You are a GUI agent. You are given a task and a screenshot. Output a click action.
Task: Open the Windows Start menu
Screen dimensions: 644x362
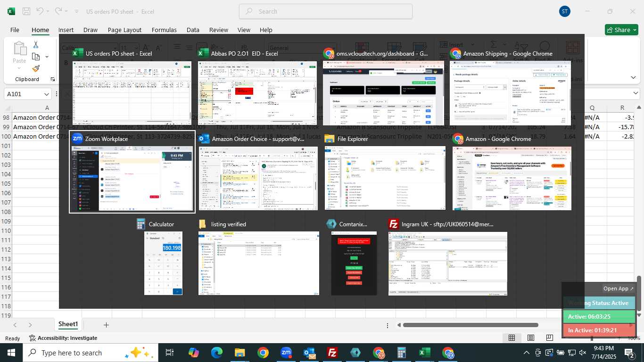pyautogui.click(x=11, y=353)
